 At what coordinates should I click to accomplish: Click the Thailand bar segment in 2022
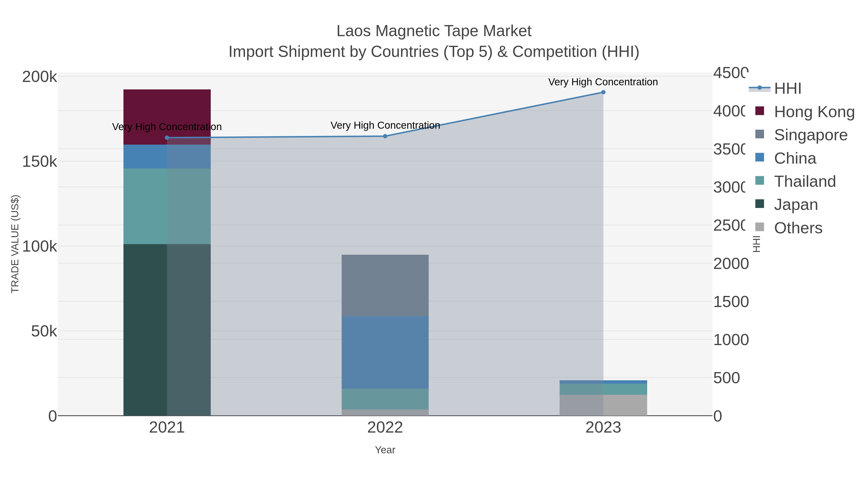point(385,399)
